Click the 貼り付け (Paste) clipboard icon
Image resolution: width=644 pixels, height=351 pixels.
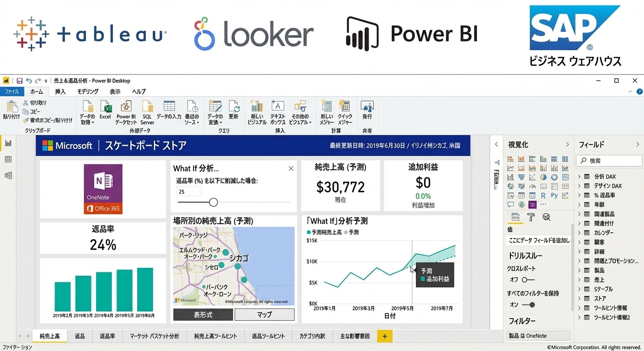[x=11, y=107]
